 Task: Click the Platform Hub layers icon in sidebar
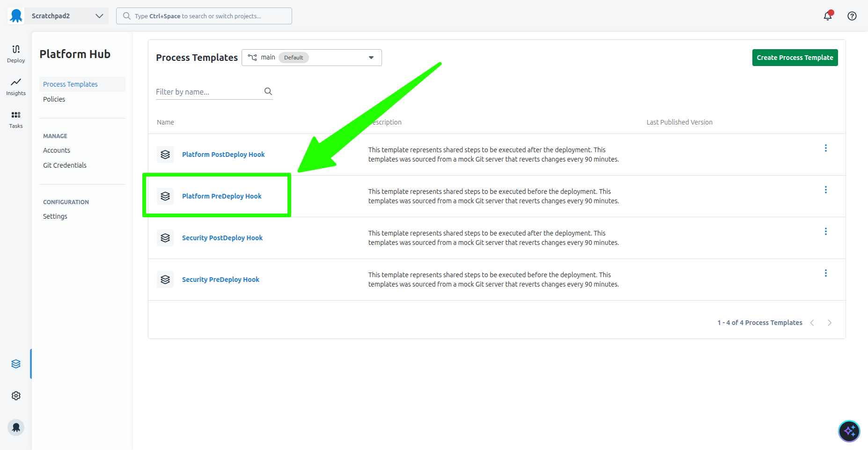pos(16,363)
